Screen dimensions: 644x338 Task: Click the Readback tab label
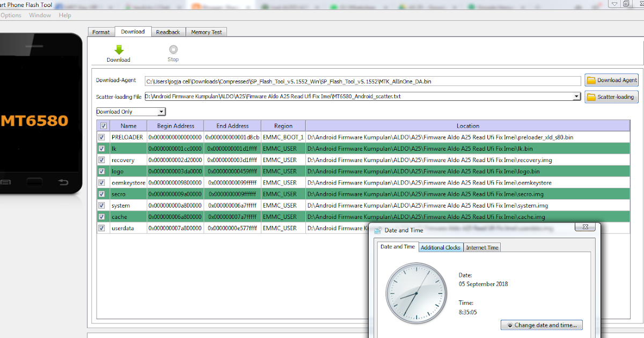tap(168, 32)
